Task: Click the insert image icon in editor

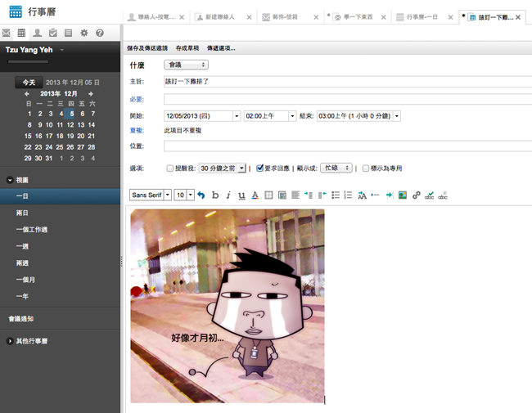Action: coord(403,195)
